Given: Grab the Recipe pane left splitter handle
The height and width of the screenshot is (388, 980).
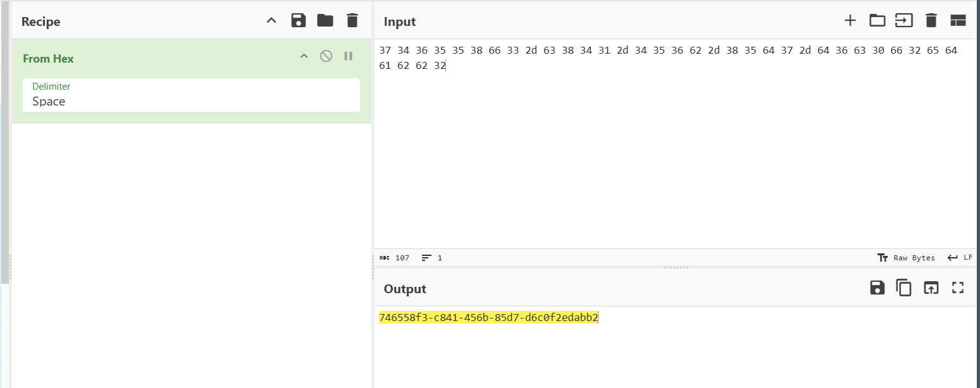Looking at the screenshot, I should coord(11,267).
